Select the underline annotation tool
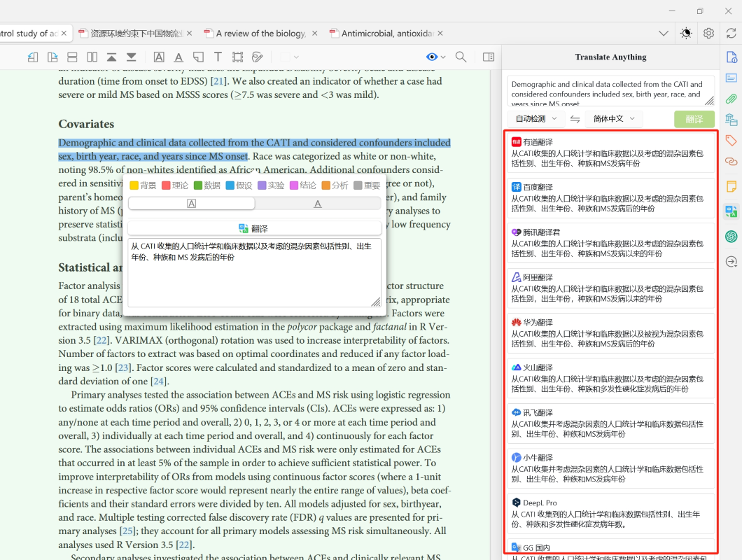 point(178,57)
